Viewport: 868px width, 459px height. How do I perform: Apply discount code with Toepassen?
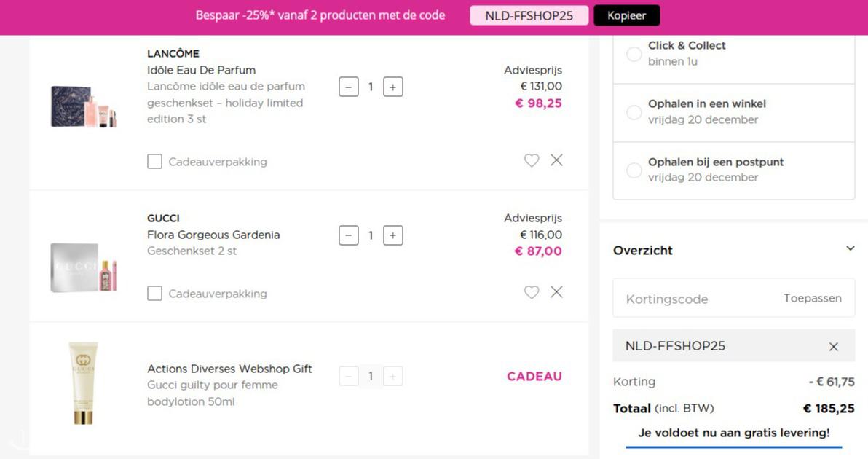point(812,299)
